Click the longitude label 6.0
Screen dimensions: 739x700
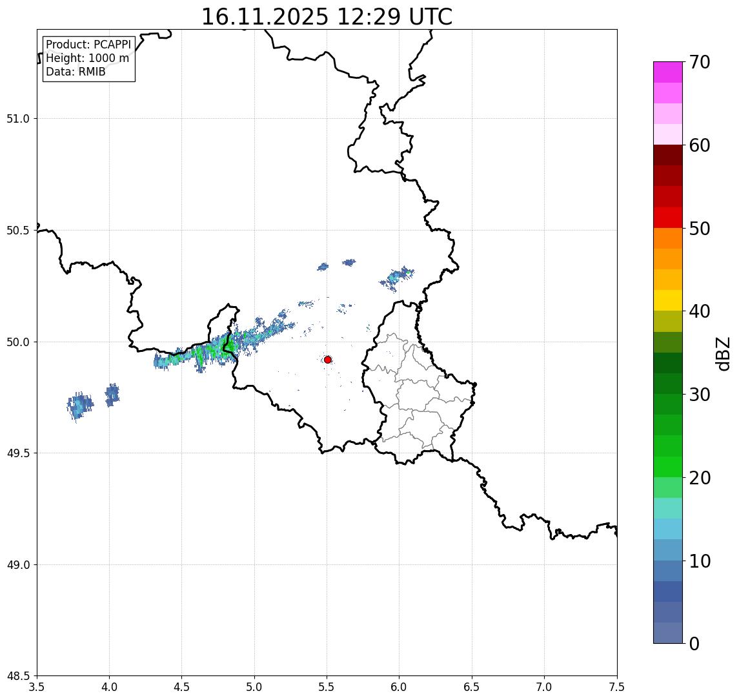coord(400,687)
